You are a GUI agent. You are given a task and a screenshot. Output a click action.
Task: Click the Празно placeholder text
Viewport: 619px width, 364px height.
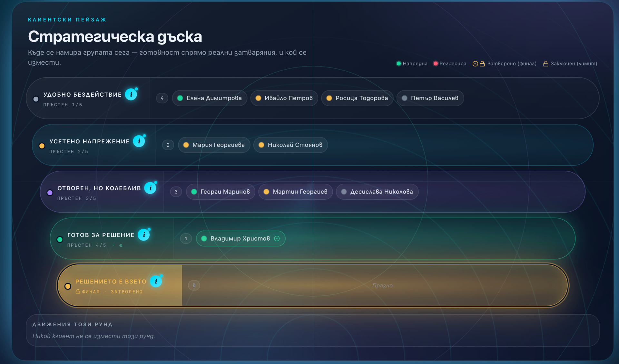[x=382, y=285]
